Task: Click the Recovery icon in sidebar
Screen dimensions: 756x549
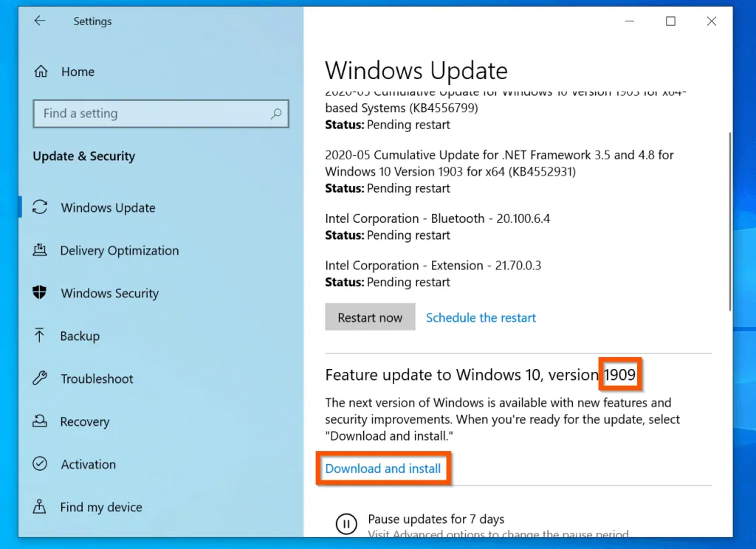Action: (x=40, y=421)
